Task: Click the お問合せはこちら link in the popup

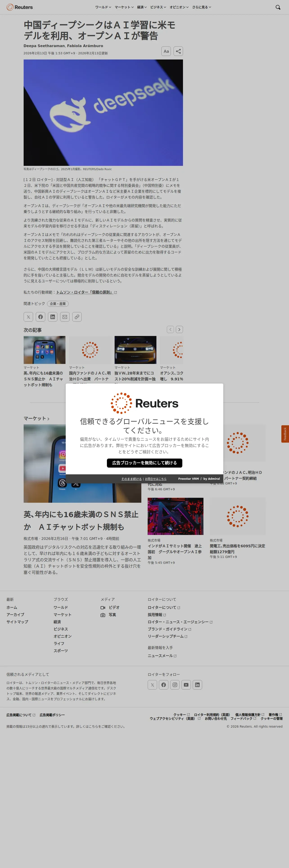Action: (156, 479)
